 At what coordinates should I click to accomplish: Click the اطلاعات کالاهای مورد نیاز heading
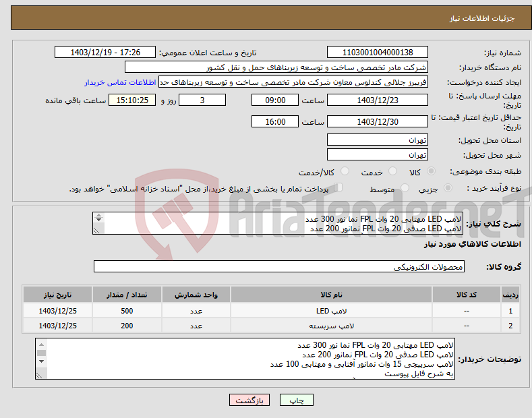point(472,244)
